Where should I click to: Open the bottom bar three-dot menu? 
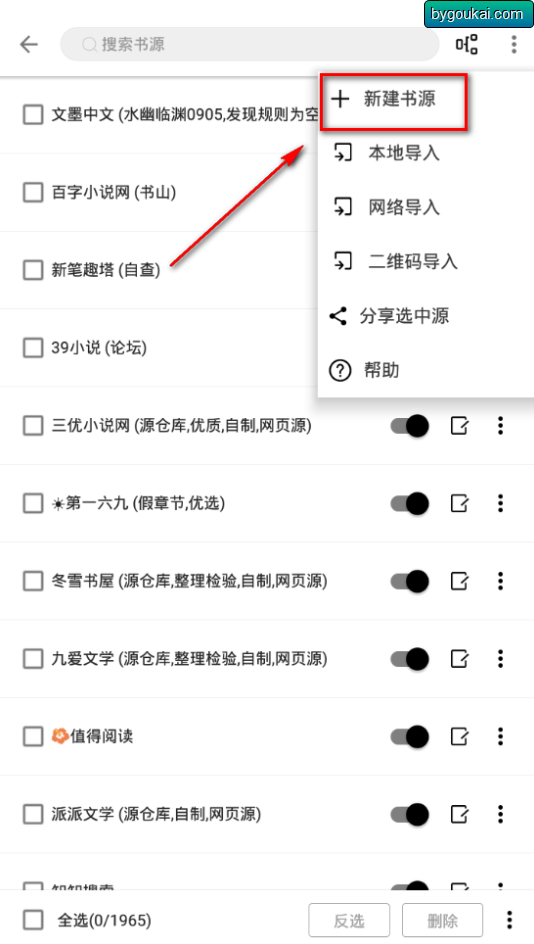click(509, 920)
